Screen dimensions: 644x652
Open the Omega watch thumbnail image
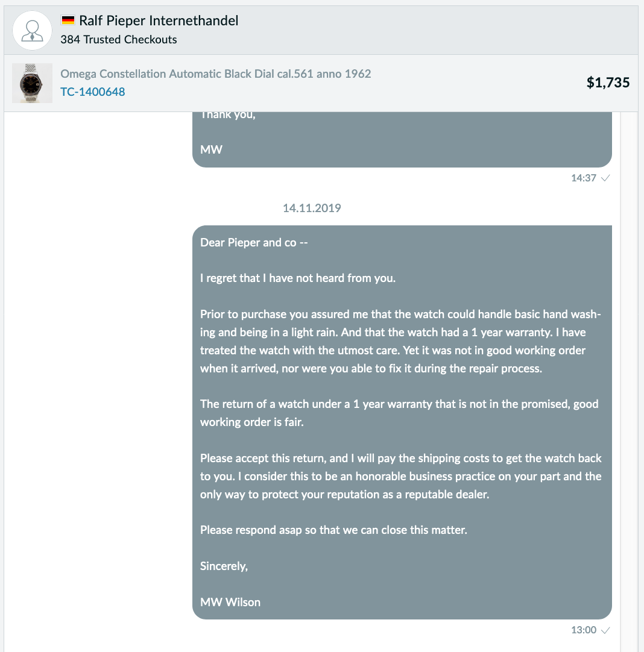click(32, 83)
